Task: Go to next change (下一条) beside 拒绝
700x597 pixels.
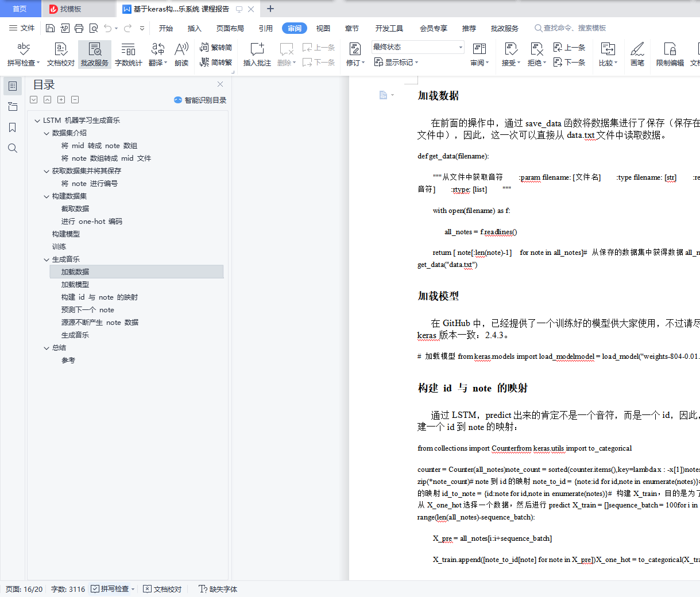Action: (569, 62)
